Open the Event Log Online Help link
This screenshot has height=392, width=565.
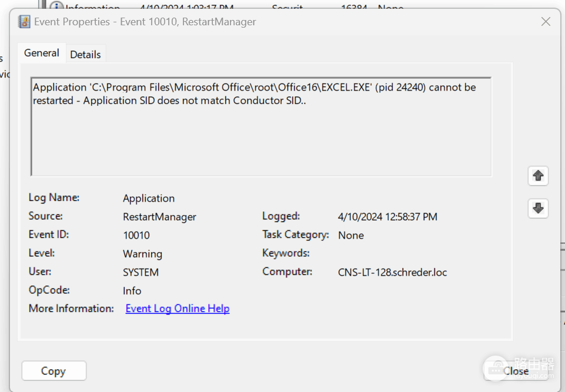tap(178, 309)
